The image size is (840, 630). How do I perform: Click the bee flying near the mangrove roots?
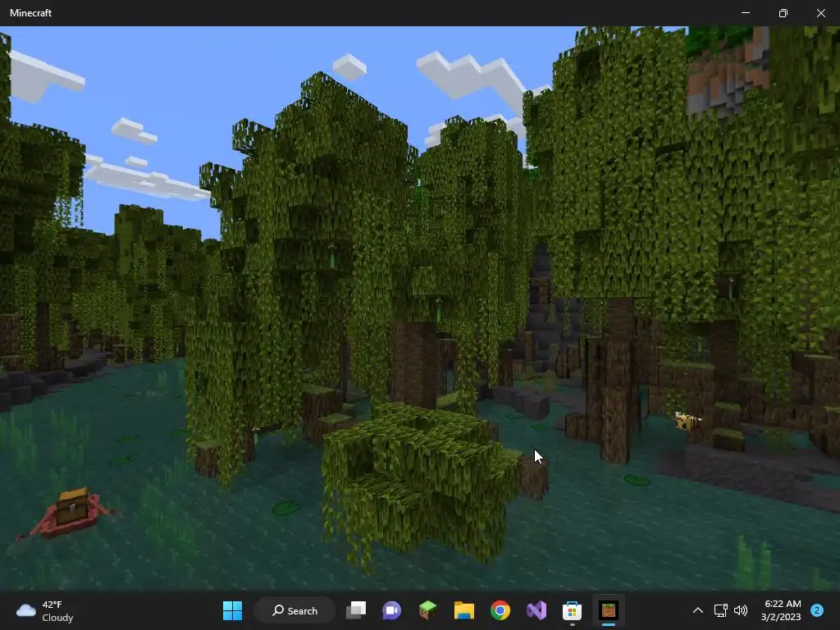coord(687,421)
